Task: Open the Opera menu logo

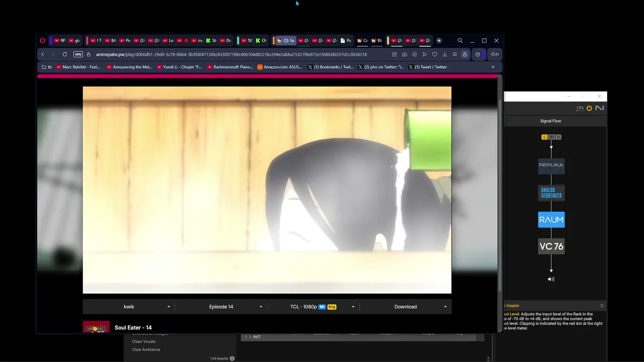Action: point(43,41)
